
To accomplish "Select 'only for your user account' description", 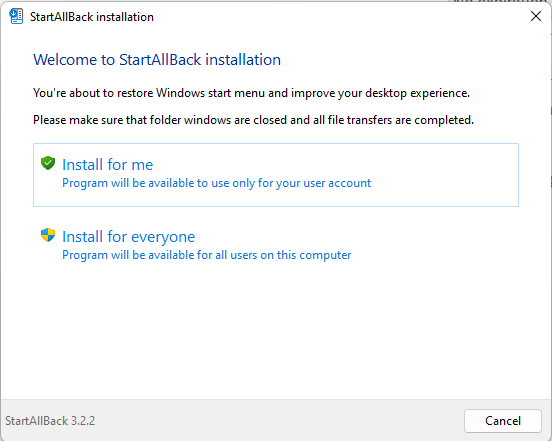I will click(217, 183).
